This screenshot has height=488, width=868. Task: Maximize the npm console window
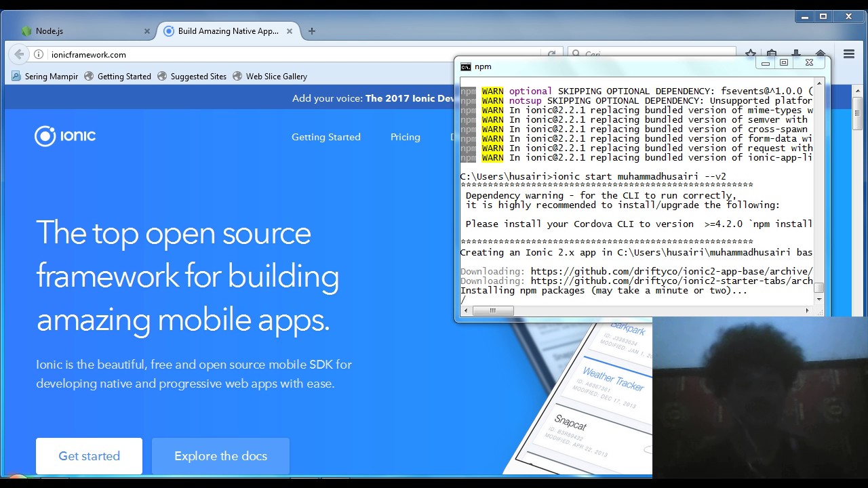coord(784,63)
